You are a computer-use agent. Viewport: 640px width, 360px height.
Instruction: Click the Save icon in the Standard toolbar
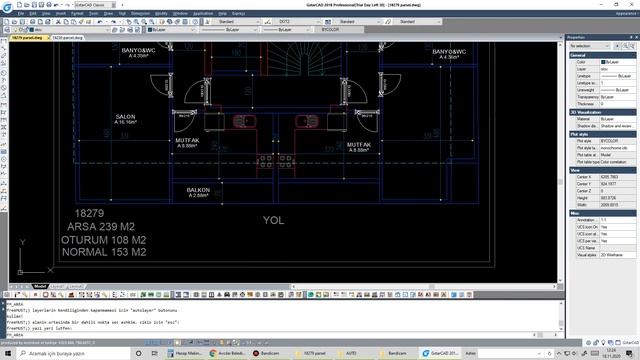tap(22, 22)
